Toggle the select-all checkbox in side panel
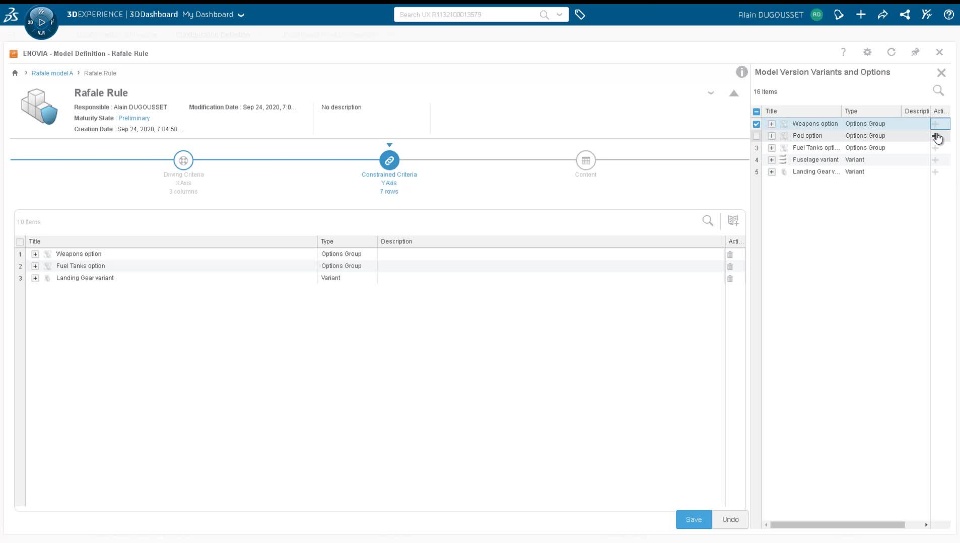 [x=757, y=111]
